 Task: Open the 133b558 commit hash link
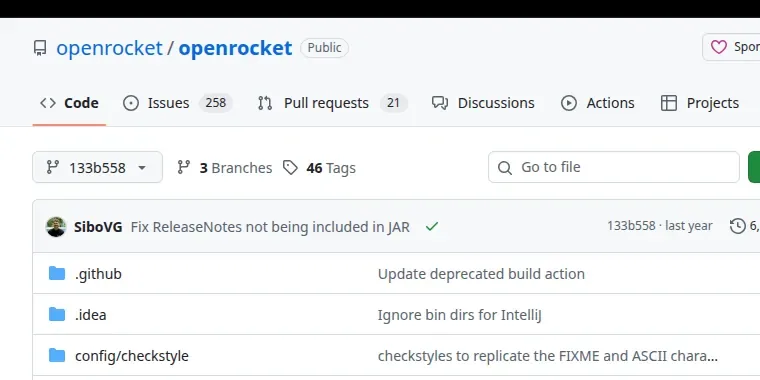point(631,225)
